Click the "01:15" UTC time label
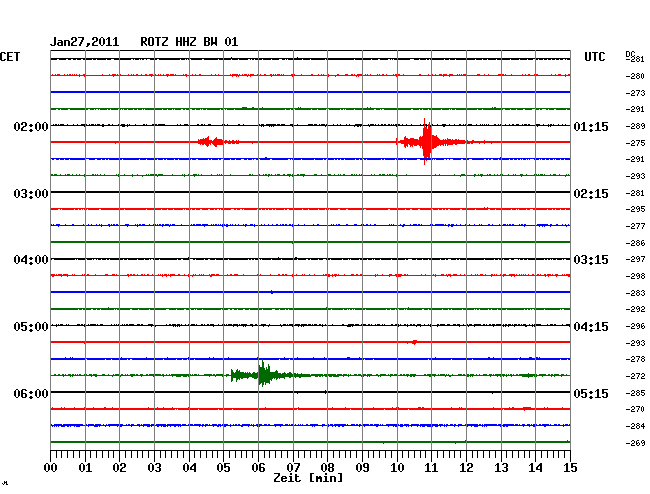 click(x=591, y=126)
